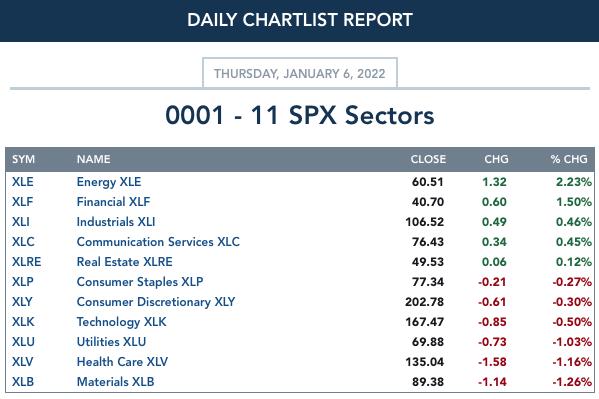Click the Thursday, January 6, 2022 date box
The image size is (599, 399).
(300, 73)
